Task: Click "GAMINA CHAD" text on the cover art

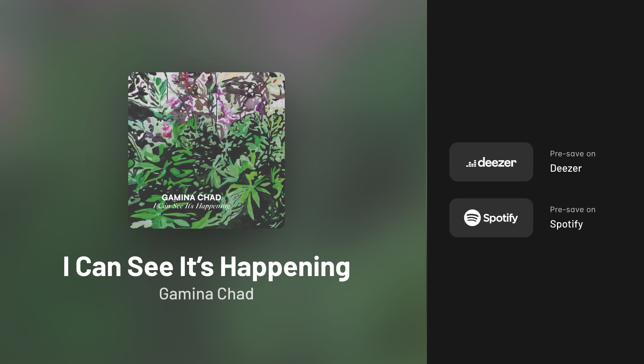Action: click(191, 197)
